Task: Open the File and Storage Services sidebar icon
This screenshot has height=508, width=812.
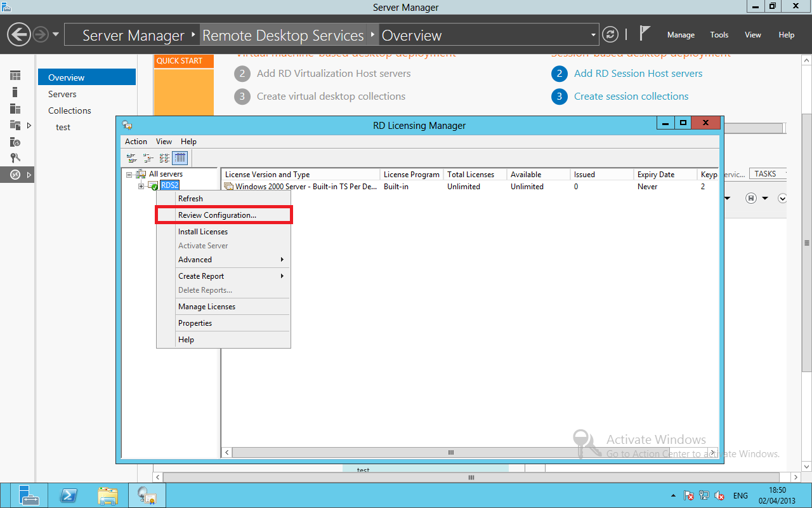Action: [15, 125]
